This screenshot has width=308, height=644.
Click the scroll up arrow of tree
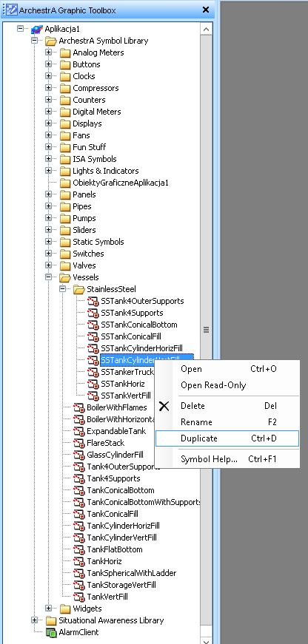[207, 29]
